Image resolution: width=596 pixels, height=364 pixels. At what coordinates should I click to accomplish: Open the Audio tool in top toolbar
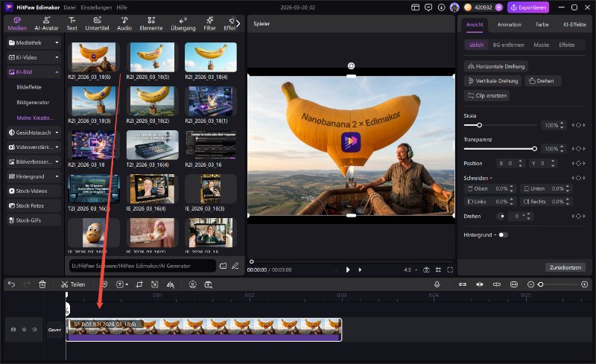[x=124, y=23]
